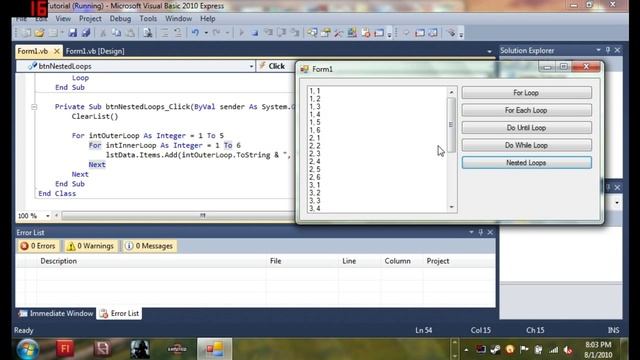Open the btnNestedLoops class dropdown
The image size is (640, 360).
[x=251, y=66]
